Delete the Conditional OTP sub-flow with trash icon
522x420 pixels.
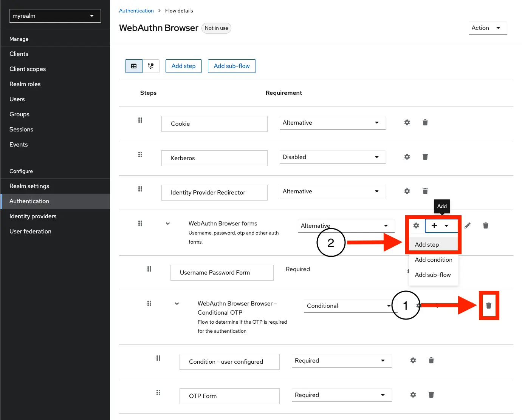[489, 305]
